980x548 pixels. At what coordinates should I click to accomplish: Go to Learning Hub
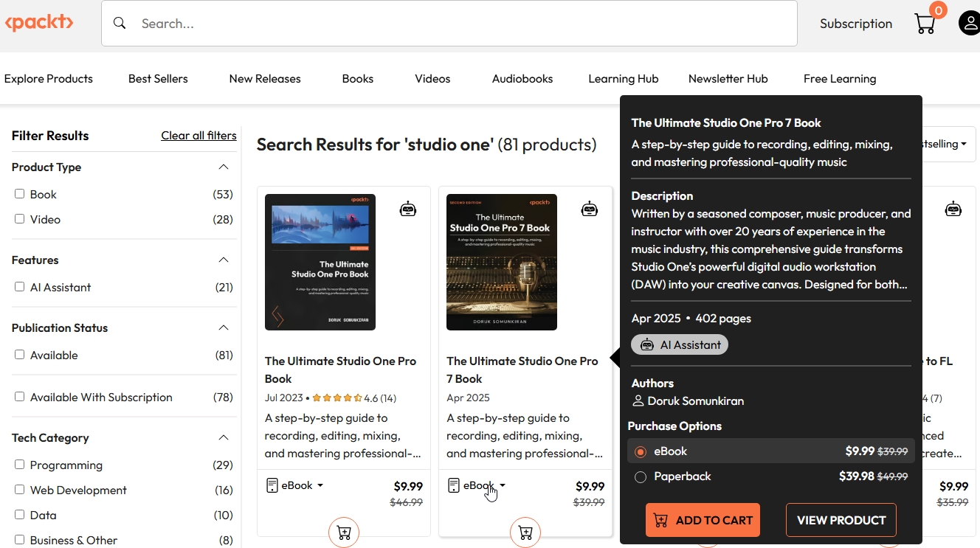tap(624, 79)
